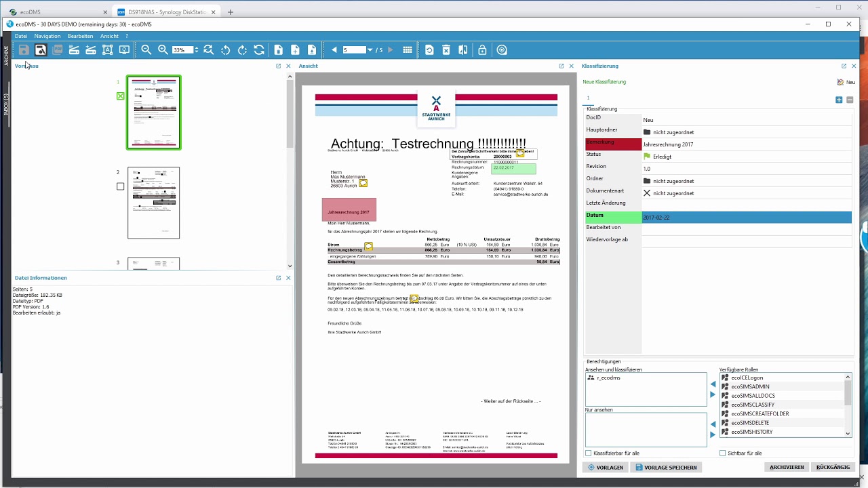Open the Status 'Erledigt' field

[747, 157]
